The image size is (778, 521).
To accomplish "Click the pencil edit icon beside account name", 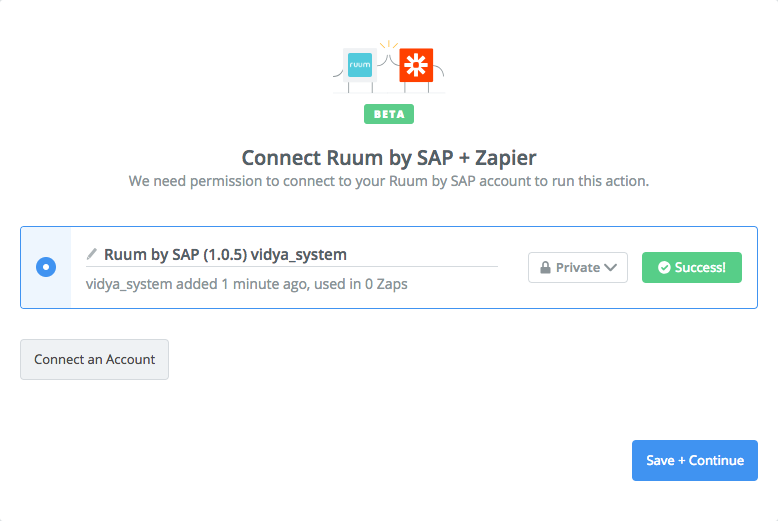I will [91, 254].
